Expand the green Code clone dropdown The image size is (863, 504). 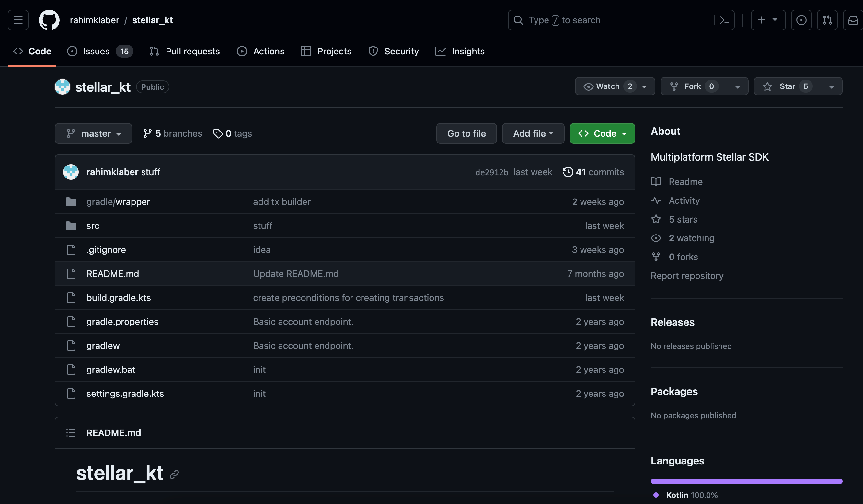603,133
